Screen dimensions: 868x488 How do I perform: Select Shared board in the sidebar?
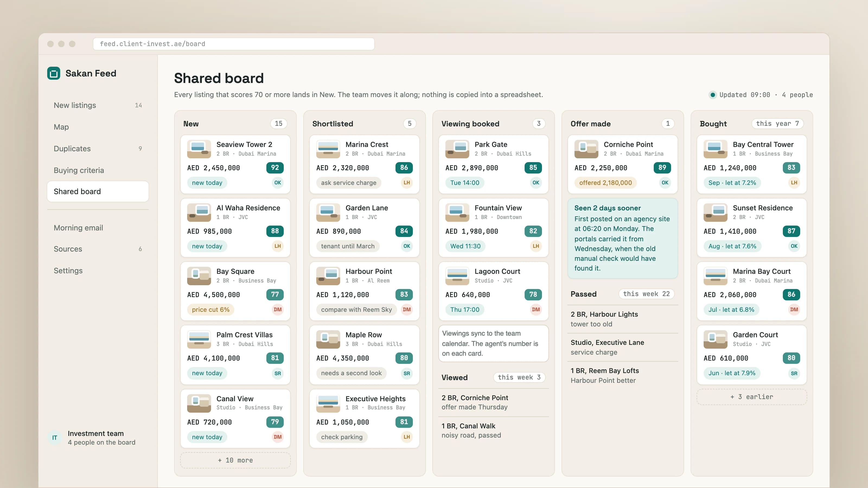[x=98, y=191]
